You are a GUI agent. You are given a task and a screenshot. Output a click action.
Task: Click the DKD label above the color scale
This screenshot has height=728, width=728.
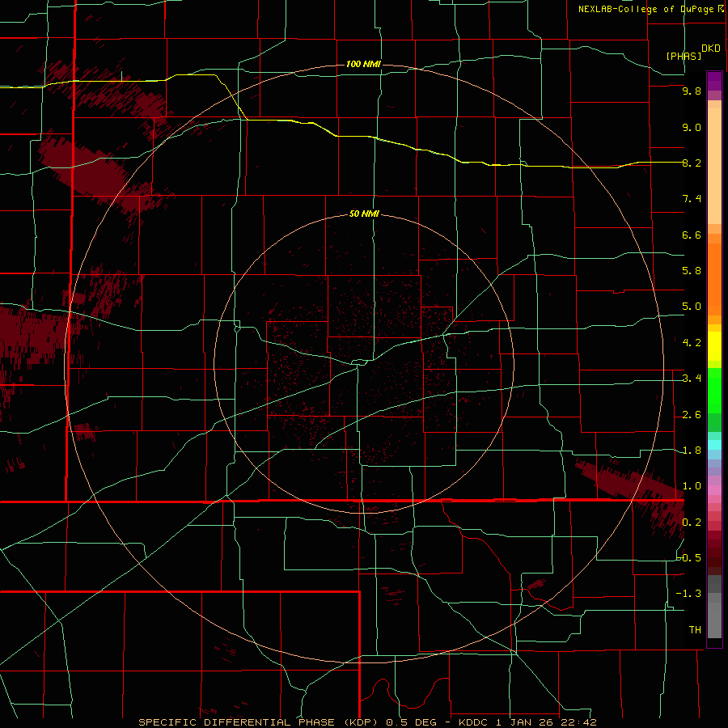pyautogui.click(x=711, y=49)
